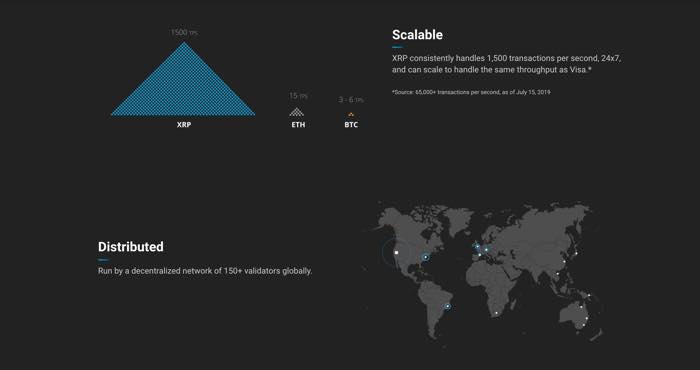Click the 1500 TPS value above XRP

184,33
